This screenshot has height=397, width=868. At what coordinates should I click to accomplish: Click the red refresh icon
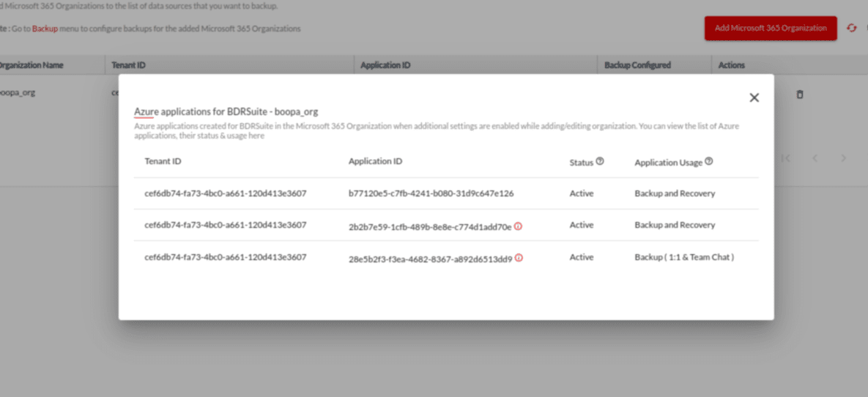point(852,28)
